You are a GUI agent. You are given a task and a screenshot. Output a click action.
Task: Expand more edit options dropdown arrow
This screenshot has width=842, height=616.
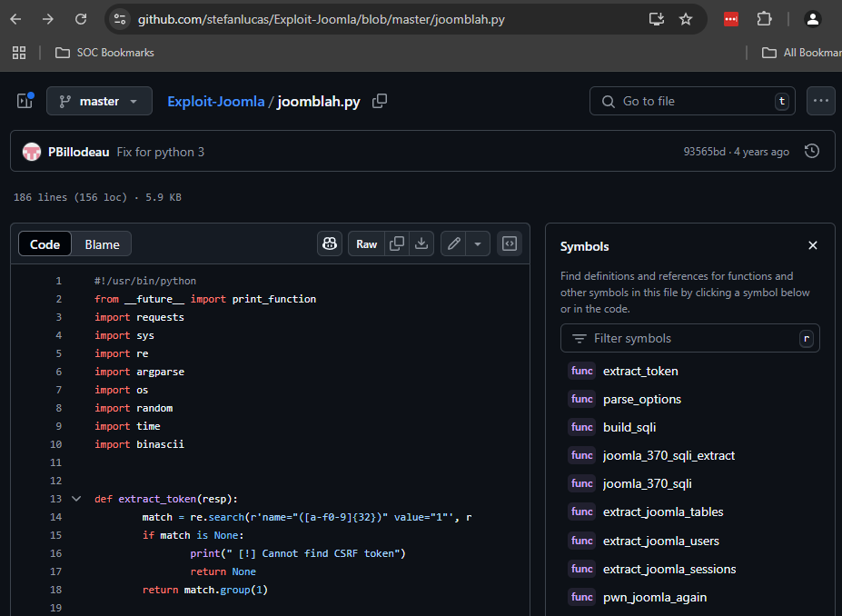point(479,243)
